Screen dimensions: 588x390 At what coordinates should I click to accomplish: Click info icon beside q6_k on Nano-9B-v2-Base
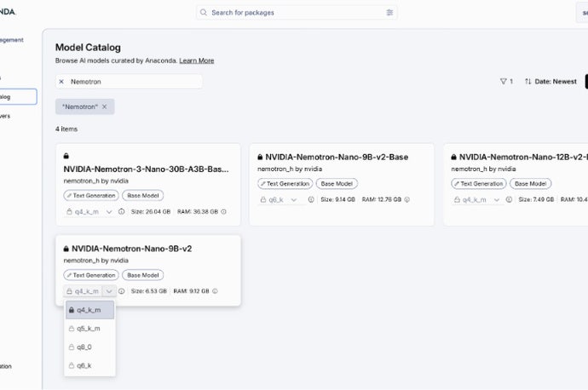pos(311,199)
